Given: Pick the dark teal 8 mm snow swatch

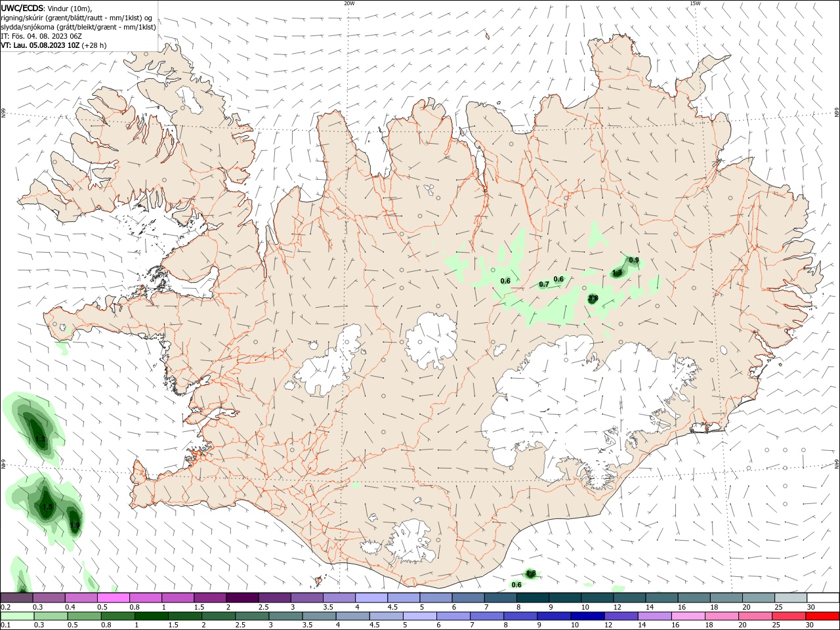Looking at the screenshot, I should (534, 598).
